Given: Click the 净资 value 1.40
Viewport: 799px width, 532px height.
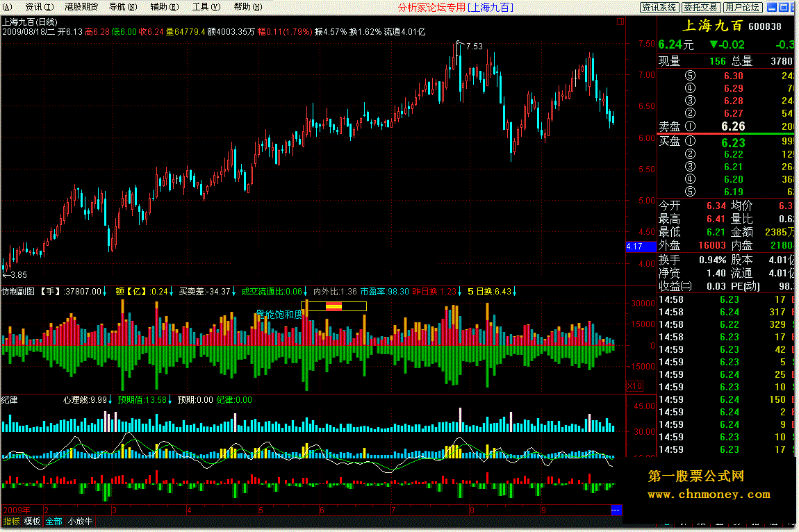Looking at the screenshot, I should click(x=716, y=273).
